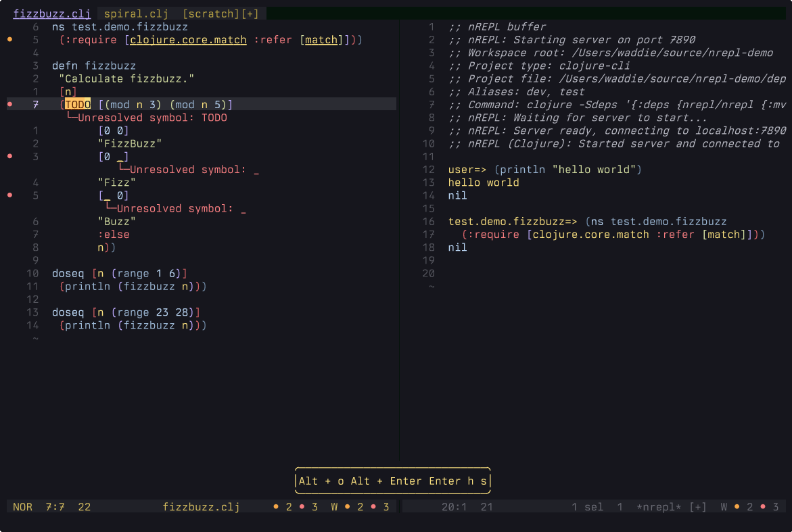The image size is (792, 532).
Task: Click the docstring "Calculate fizzbuzz."
Action: (126, 78)
